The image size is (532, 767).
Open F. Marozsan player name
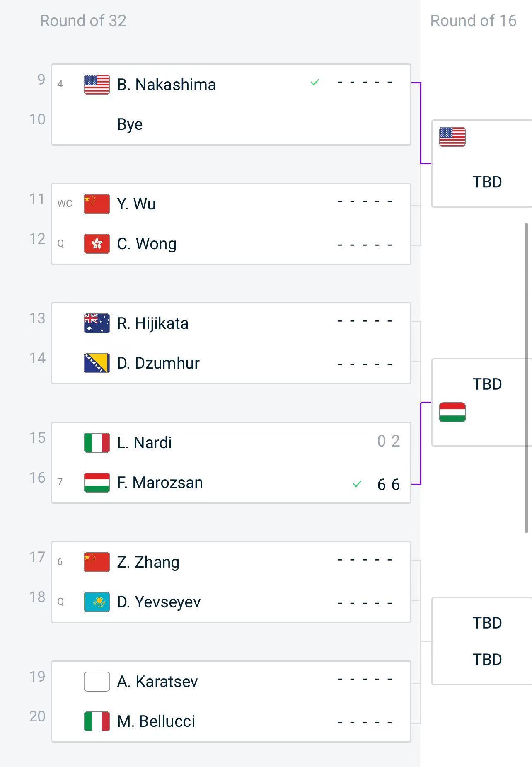pyautogui.click(x=160, y=483)
